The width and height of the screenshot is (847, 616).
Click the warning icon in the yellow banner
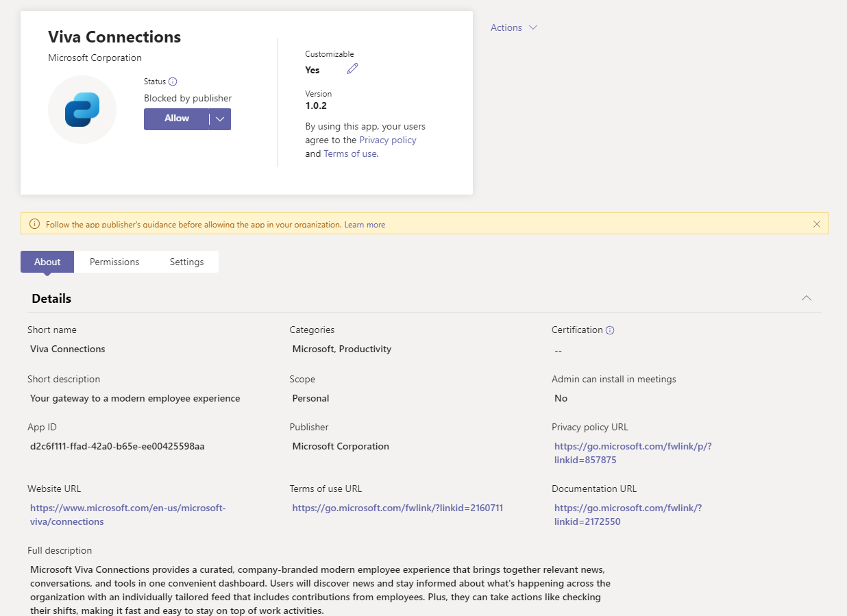point(34,223)
